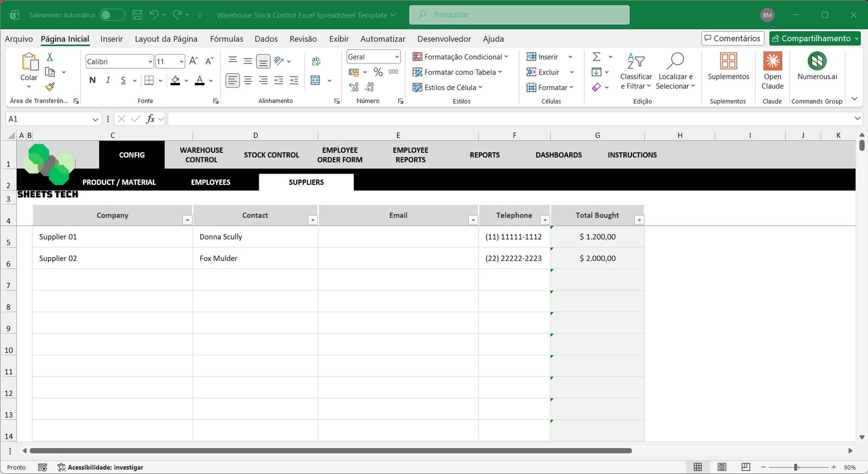The height and width of the screenshot is (474, 868).
Task: Click in the formula bar input
Action: [510, 119]
